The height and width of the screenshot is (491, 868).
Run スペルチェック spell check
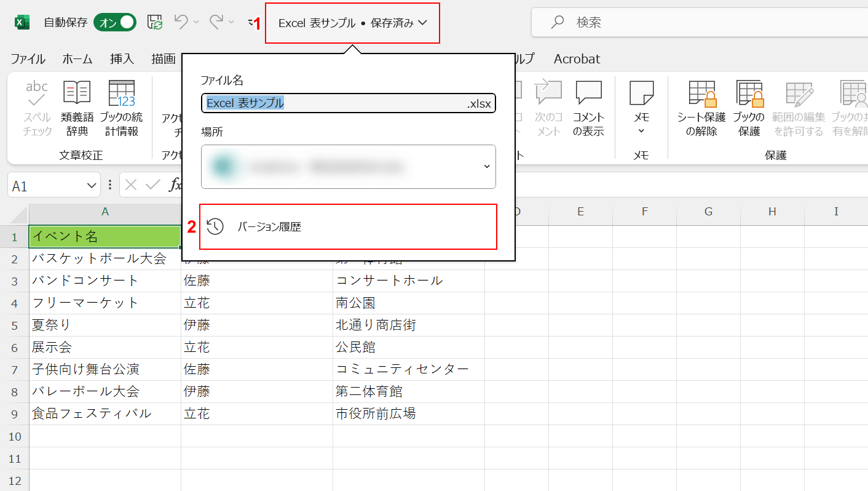(x=37, y=108)
